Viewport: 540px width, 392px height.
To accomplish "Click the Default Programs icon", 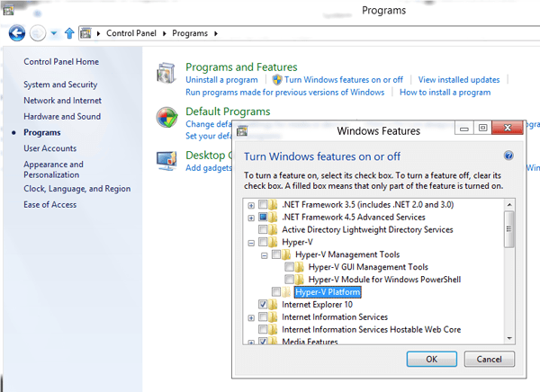I will [x=166, y=118].
